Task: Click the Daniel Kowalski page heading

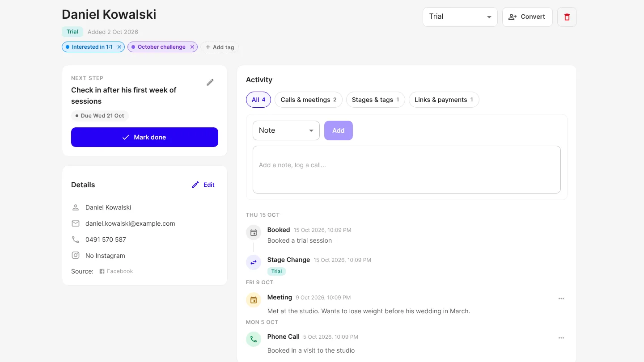Action: [109, 14]
